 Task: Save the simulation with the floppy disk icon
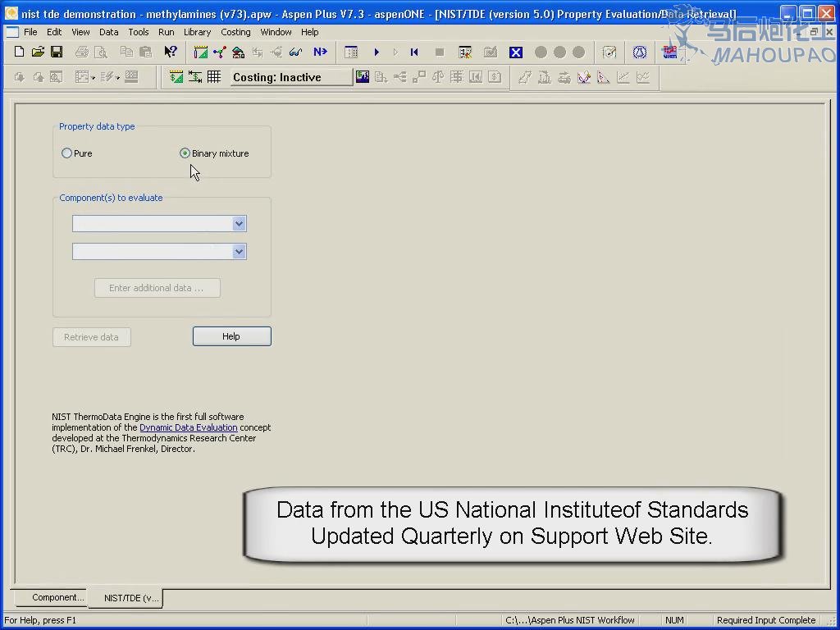pyautogui.click(x=57, y=52)
